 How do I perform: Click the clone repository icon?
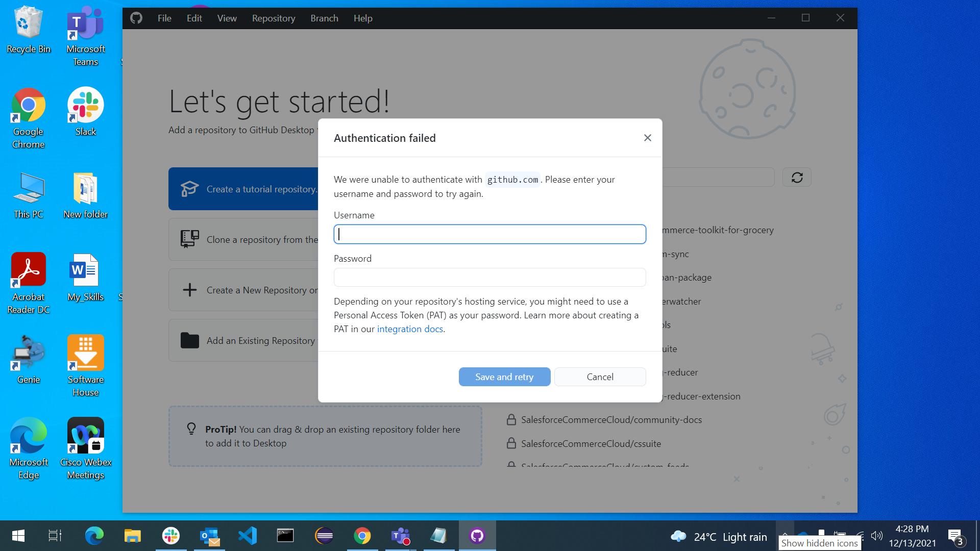tap(189, 239)
